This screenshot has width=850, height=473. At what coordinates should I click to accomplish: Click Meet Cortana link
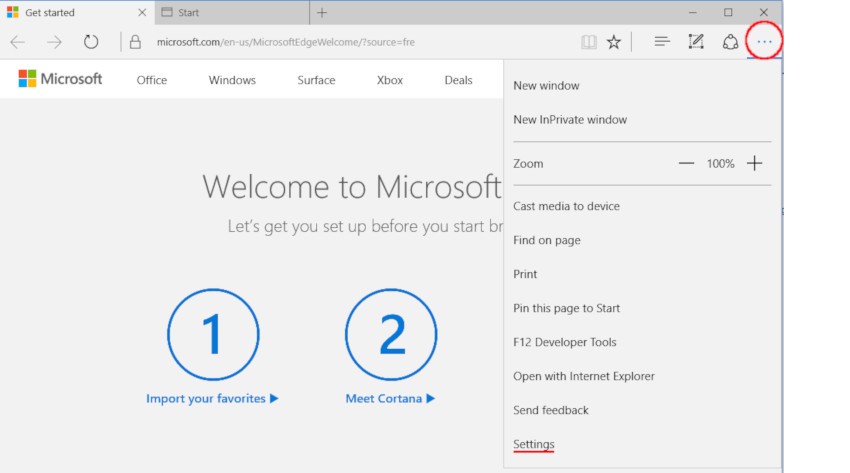click(x=390, y=399)
